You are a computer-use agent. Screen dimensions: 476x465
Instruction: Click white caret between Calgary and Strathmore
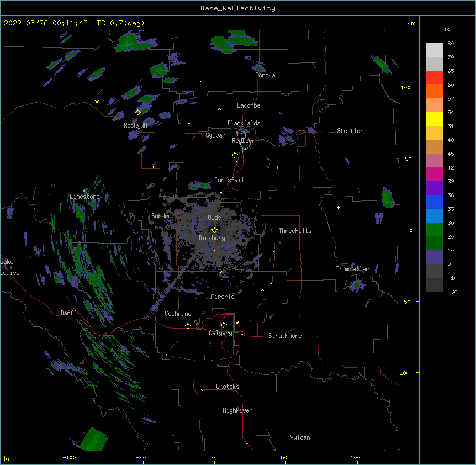(x=242, y=334)
